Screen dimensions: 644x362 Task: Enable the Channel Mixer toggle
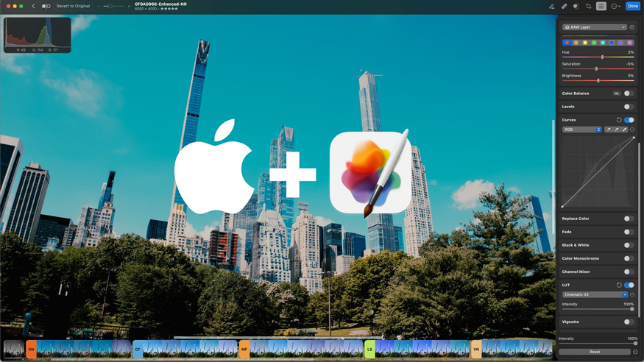(x=629, y=271)
